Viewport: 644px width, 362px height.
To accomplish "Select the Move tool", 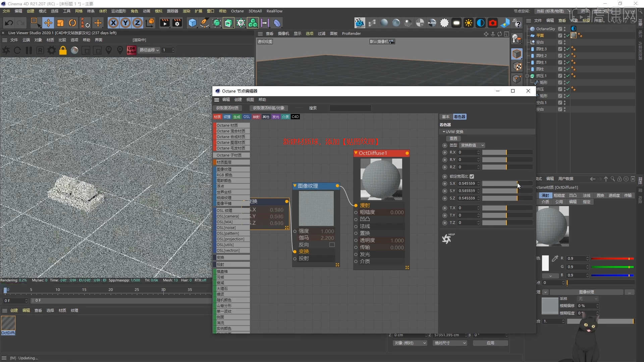I will pyautogui.click(x=48, y=23).
